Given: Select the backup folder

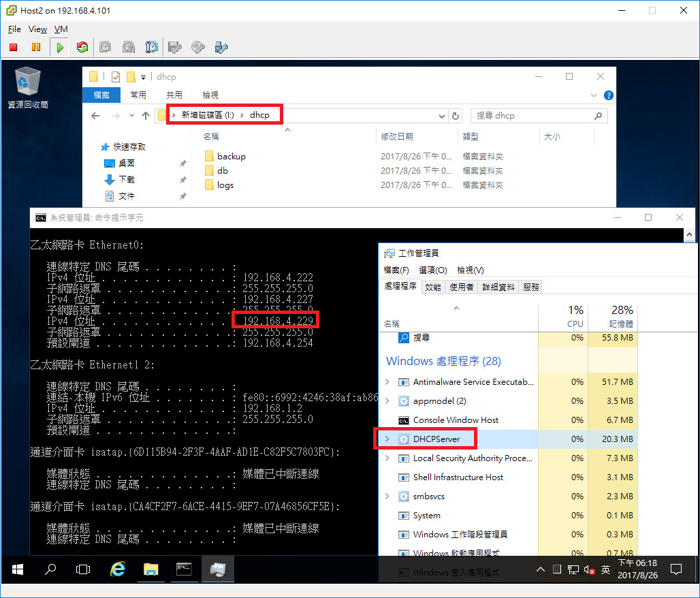Looking at the screenshot, I should [x=232, y=156].
